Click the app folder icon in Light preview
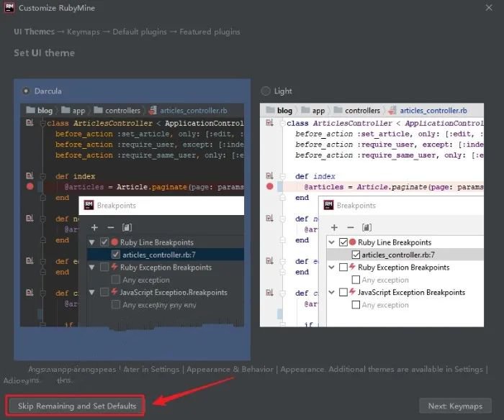The height and width of the screenshot is (420, 504). pyautogui.click(x=305, y=110)
